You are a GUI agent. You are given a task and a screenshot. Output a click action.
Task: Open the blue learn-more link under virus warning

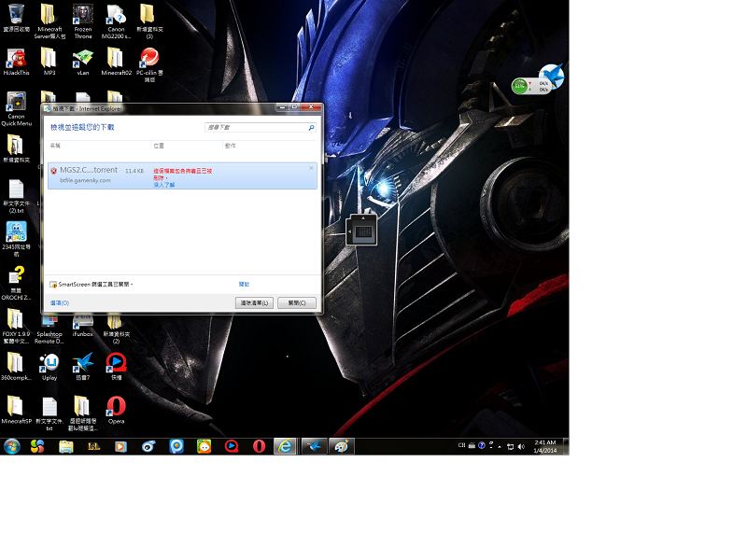[164, 185]
